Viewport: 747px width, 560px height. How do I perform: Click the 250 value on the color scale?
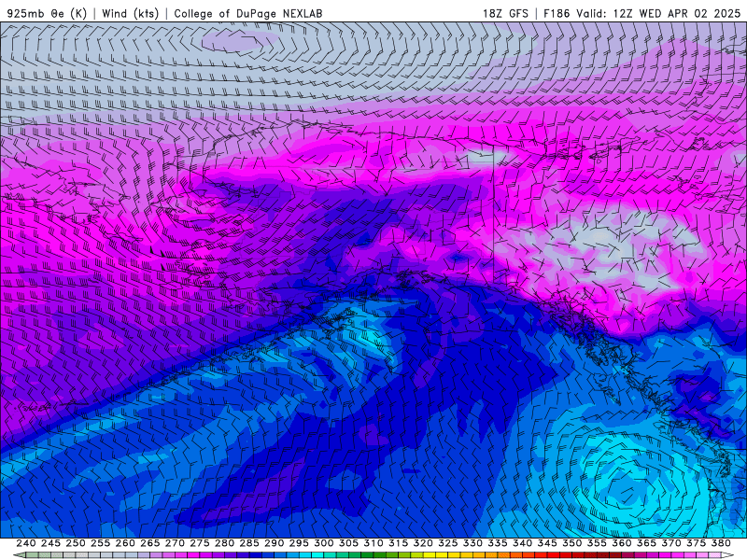coord(76,543)
